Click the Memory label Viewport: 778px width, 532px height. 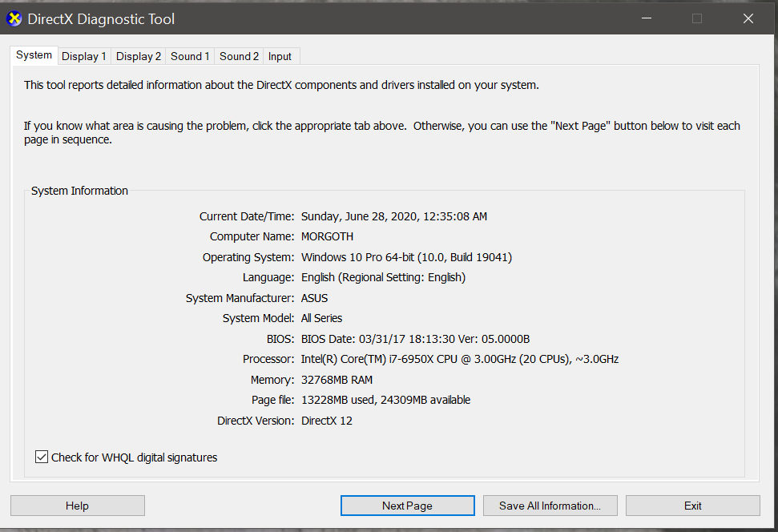[x=272, y=380]
